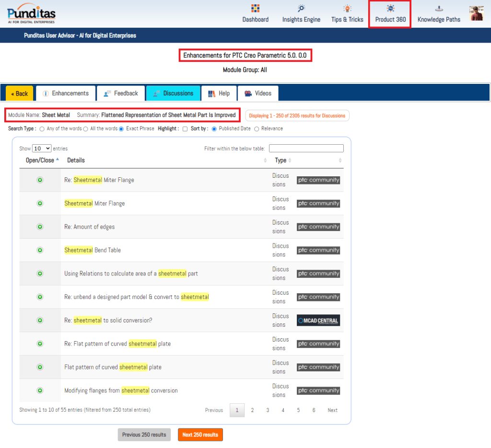
Task: Select the 'Any of the words' radio button
Action: 42,129
